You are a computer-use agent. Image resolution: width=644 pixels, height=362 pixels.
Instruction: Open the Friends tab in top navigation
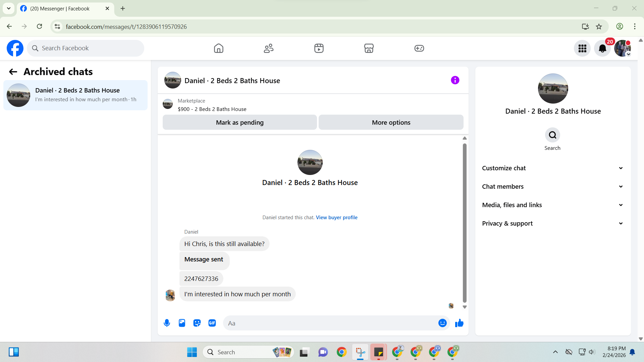click(269, 48)
